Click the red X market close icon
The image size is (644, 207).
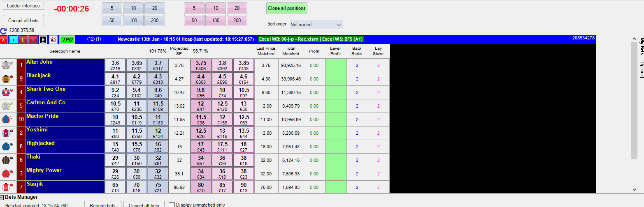tap(4, 39)
